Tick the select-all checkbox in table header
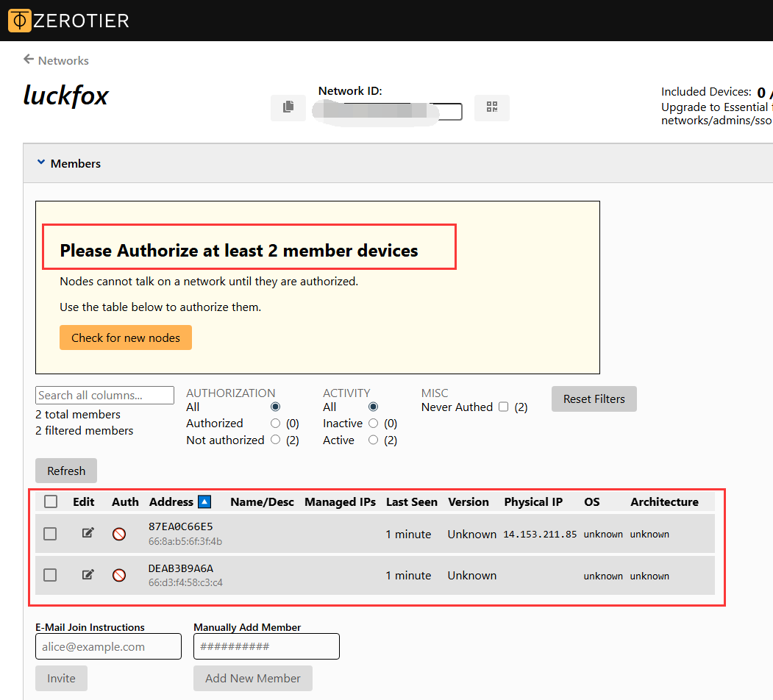Viewport: 773px width, 700px height. 51,501
